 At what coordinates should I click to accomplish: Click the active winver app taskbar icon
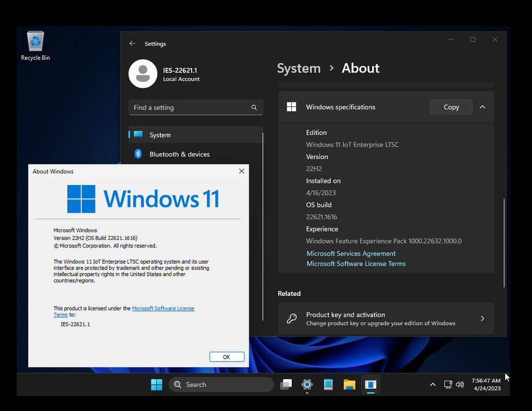tap(371, 384)
